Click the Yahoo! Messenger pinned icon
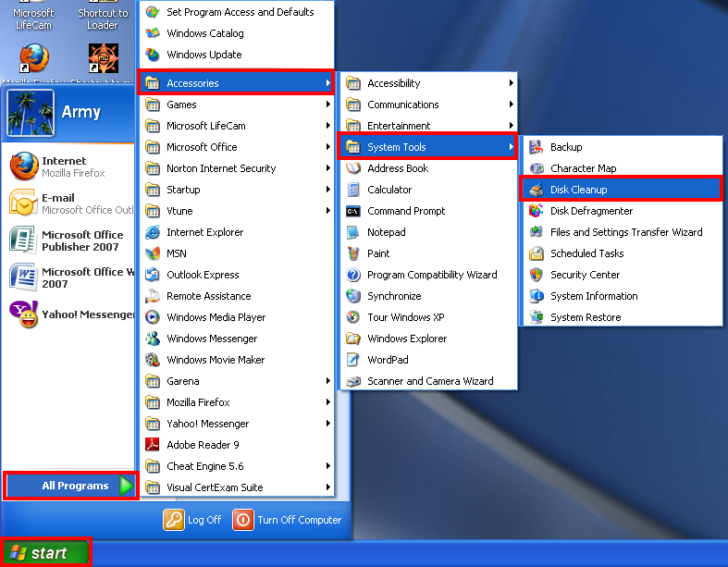 (24, 314)
